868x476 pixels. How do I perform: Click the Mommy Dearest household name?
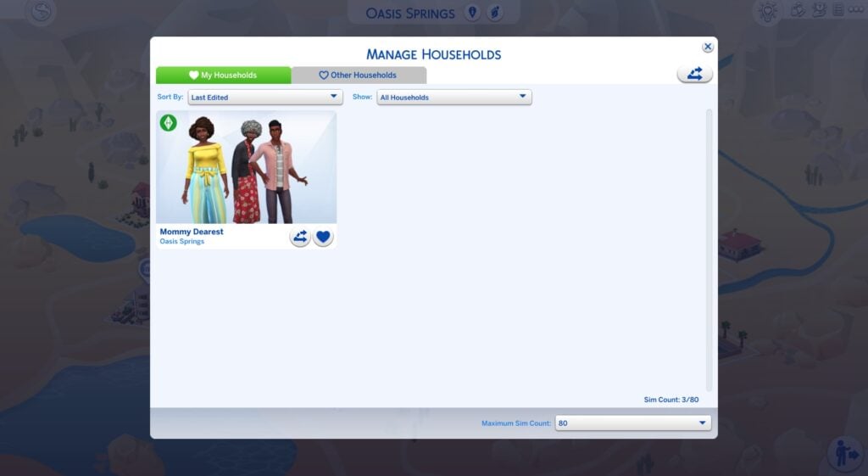point(192,232)
